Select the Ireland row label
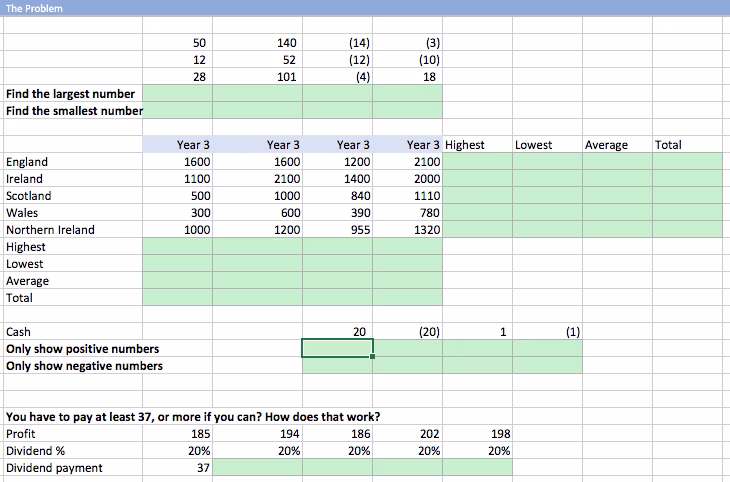The image size is (730, 482). pos(73,179)
